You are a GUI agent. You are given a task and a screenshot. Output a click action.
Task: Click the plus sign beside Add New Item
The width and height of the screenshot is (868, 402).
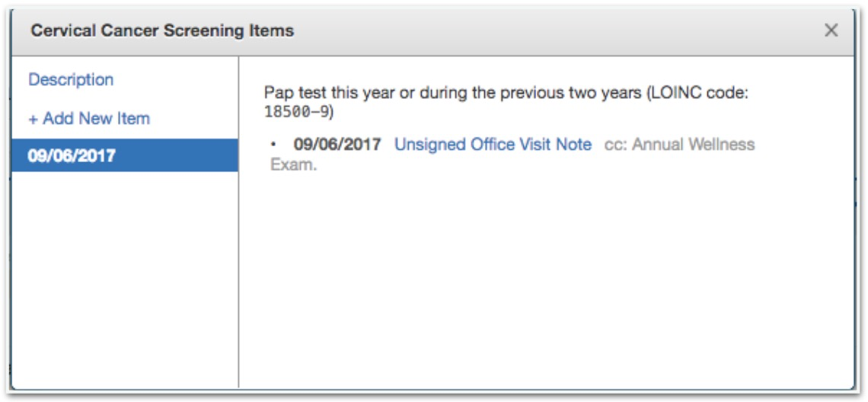[33, 119]
